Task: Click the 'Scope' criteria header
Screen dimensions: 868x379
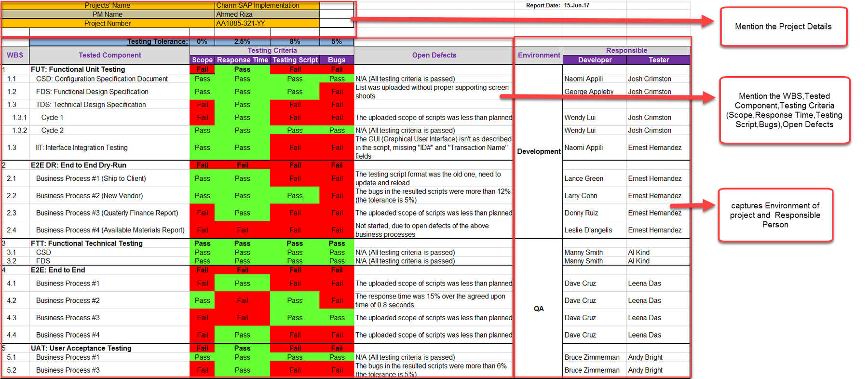Action: [x=202, y=60]
